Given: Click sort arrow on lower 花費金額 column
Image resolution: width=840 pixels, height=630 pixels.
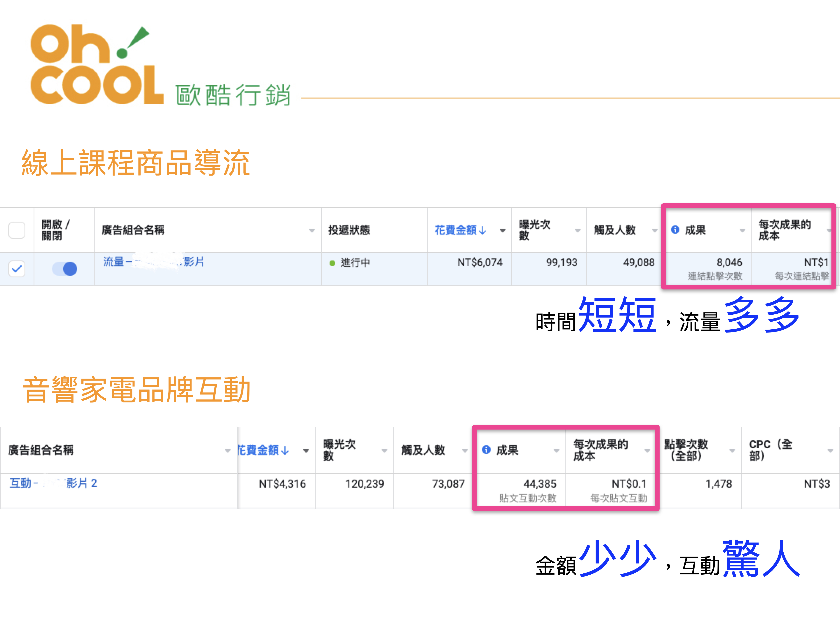Looking at the screenshot, I should pyautogui.click(x=285, y=450).
